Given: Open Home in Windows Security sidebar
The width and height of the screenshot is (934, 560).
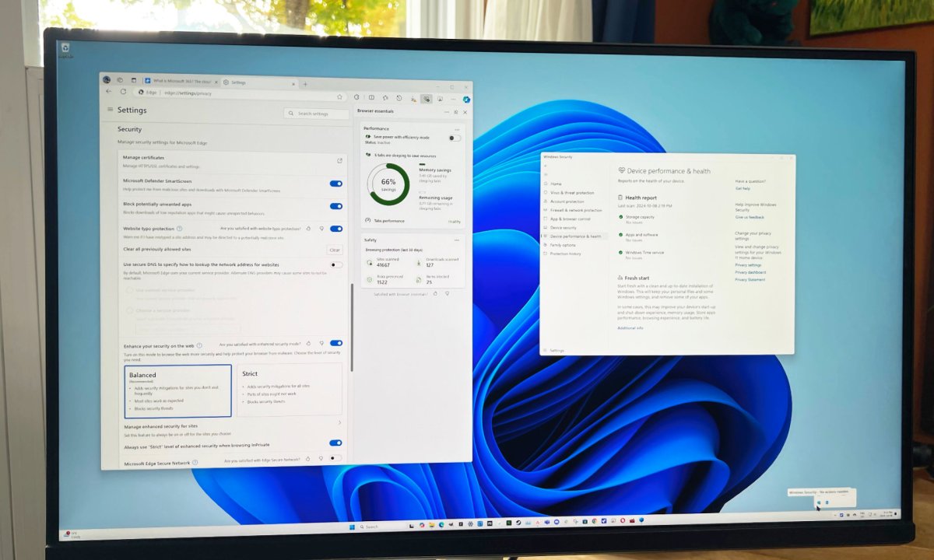Looking at the screenshot, I should (x=556, y=184).
